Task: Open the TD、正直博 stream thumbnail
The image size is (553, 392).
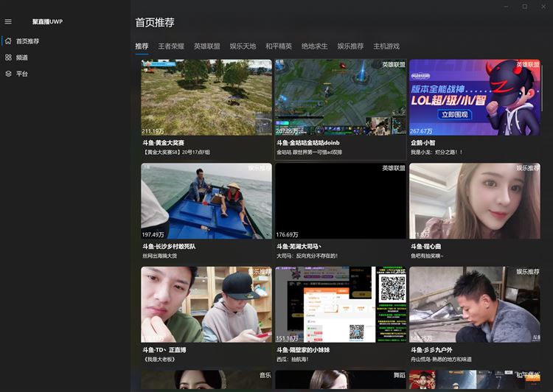Action: (x=206, y=304)
